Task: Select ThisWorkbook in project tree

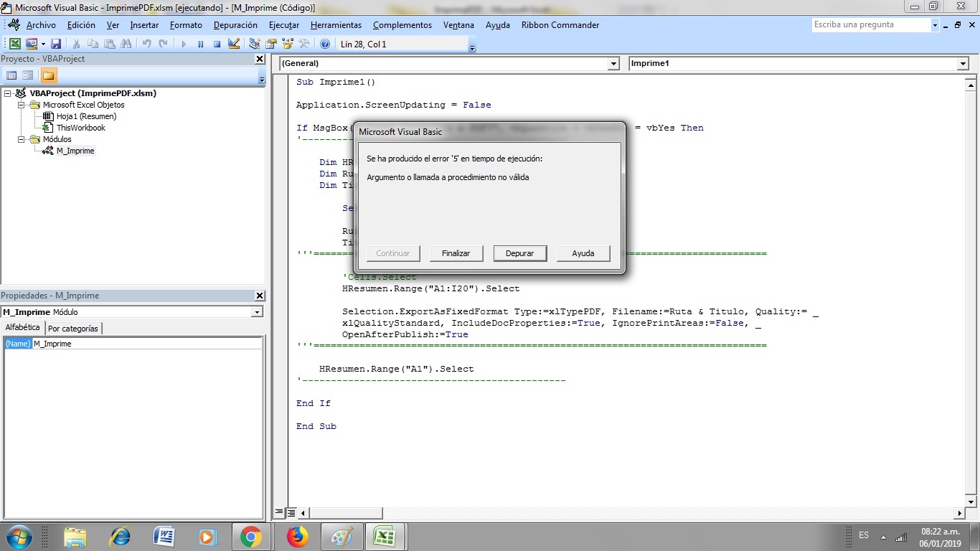Action: coord(81,128)
